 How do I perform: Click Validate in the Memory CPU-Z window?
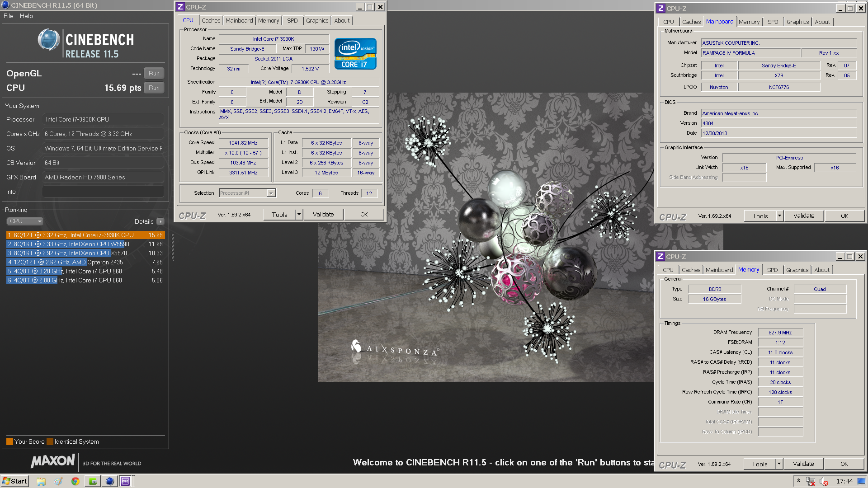(803, 464)
